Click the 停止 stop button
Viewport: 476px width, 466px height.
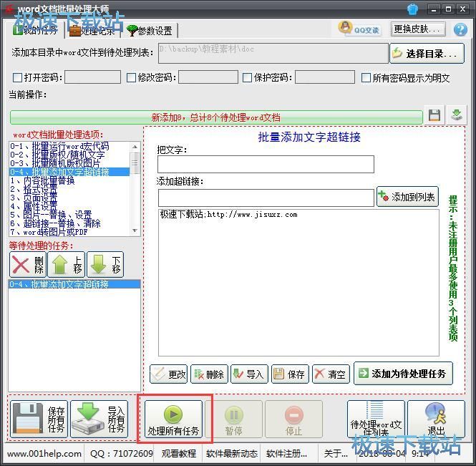[x=293, y=419]
